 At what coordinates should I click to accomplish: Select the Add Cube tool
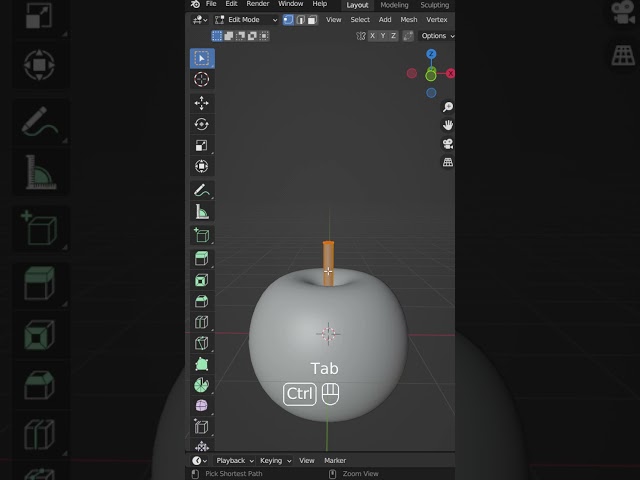(x=202, y=235)
